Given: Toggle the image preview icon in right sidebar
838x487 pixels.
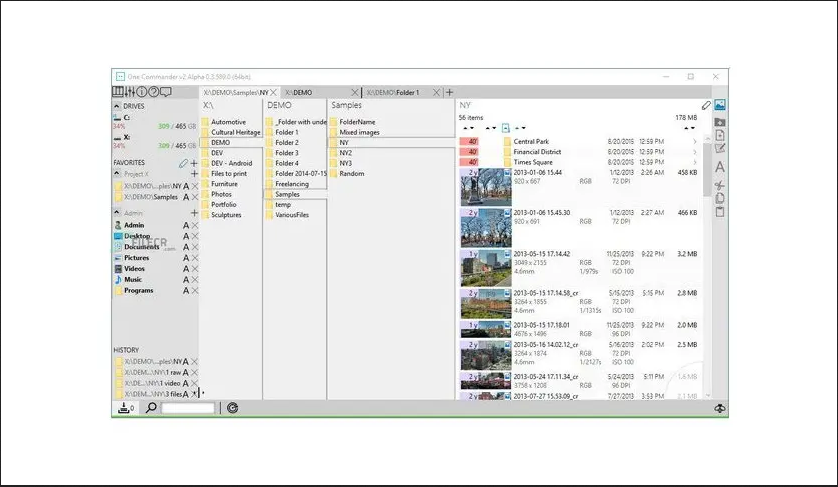Looking at the screenshot, I should tap(720, 105).
